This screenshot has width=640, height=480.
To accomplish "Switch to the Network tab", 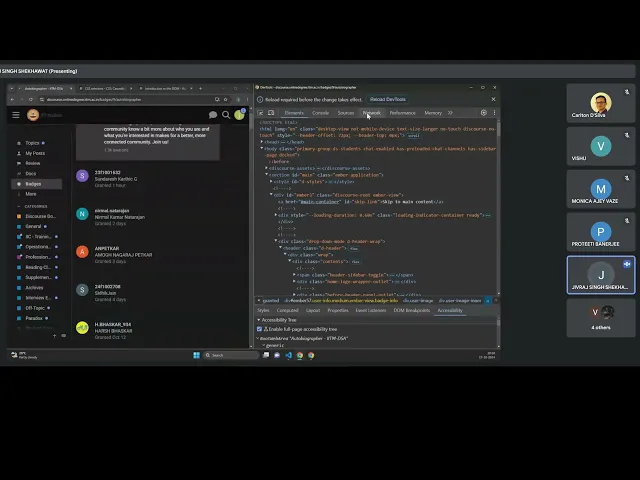I will click(371, 113).
